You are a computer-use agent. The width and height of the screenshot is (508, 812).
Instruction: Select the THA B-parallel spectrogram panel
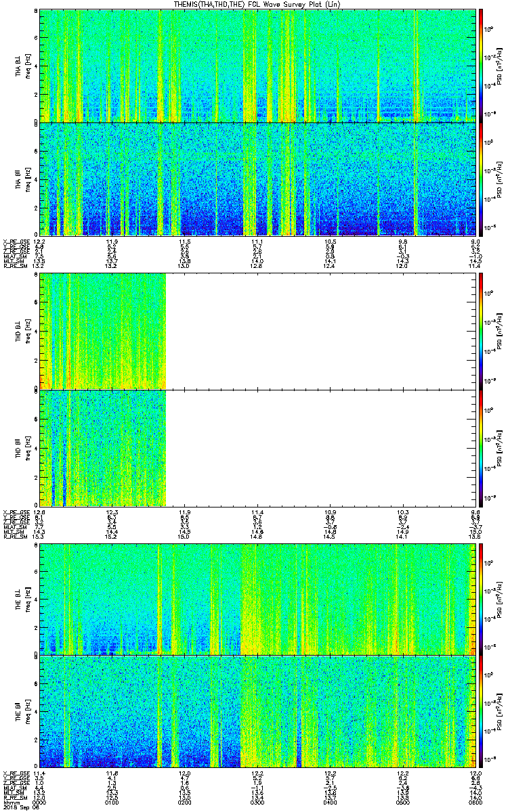257,179
